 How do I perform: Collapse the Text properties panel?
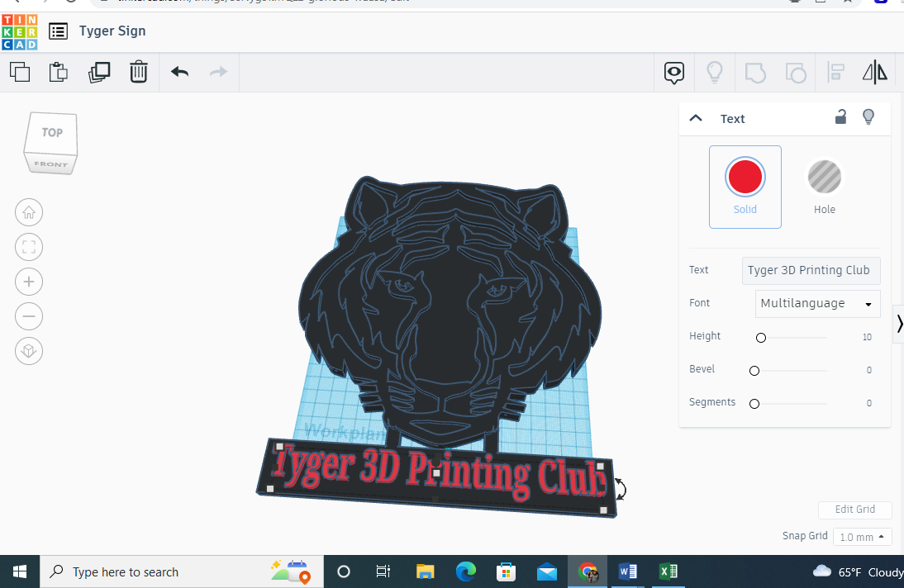pos(696,118)
